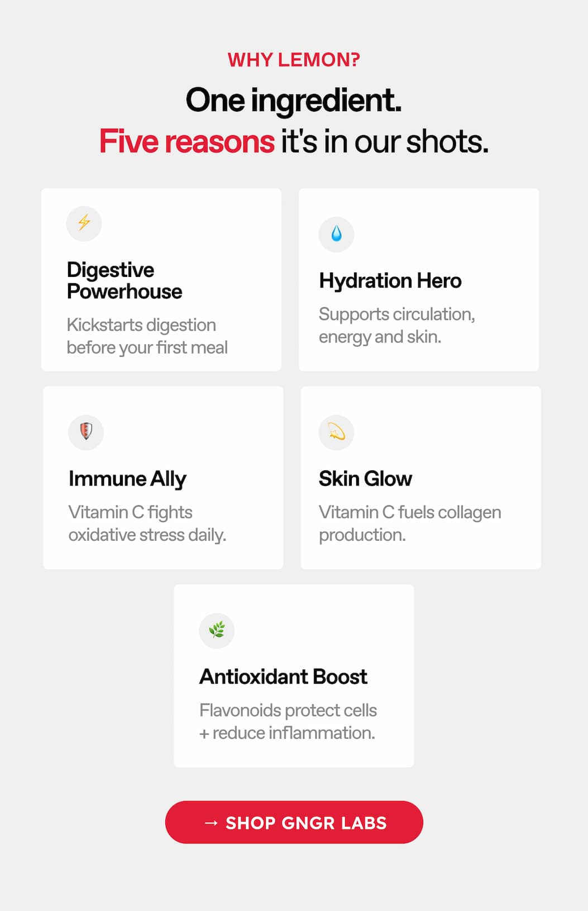Click the lightning bolt Digestive Powerhouse icon
This screenshot has height=911, width=588.
84,223
